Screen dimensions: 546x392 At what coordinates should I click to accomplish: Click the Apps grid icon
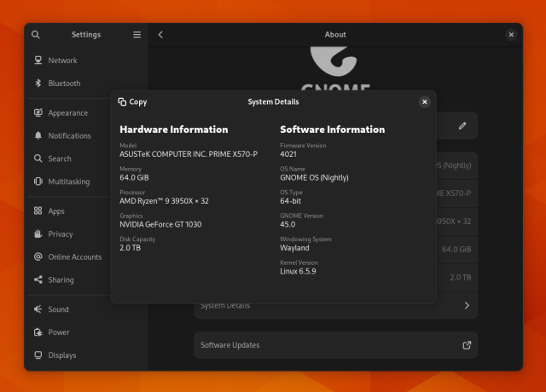click(38, 210)
